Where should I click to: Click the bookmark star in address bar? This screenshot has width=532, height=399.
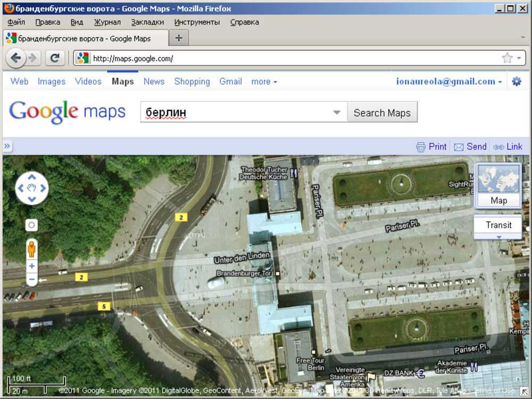[x=507, y=58]
